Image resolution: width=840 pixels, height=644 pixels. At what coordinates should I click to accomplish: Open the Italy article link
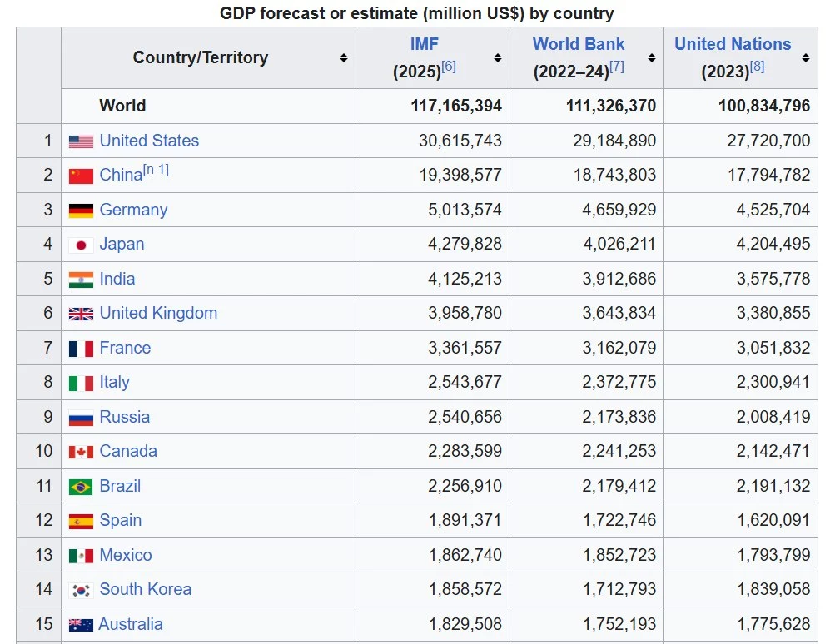[x=115, y=382]
